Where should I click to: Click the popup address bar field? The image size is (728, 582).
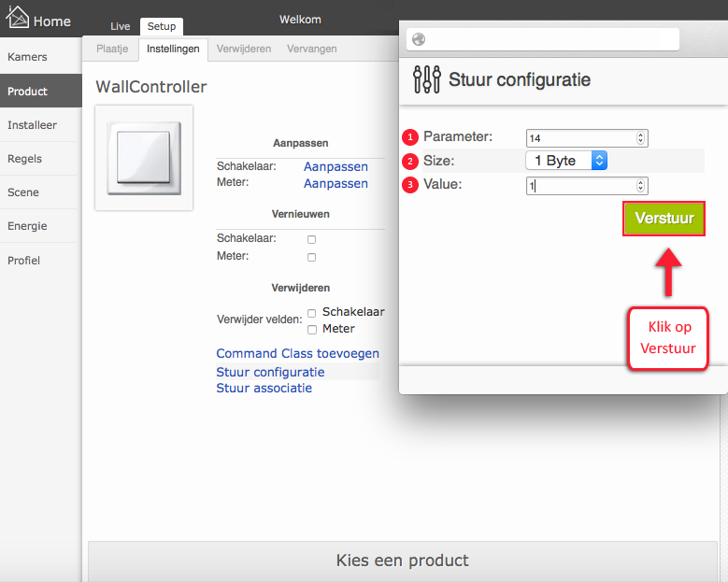[x=543, y=39]
